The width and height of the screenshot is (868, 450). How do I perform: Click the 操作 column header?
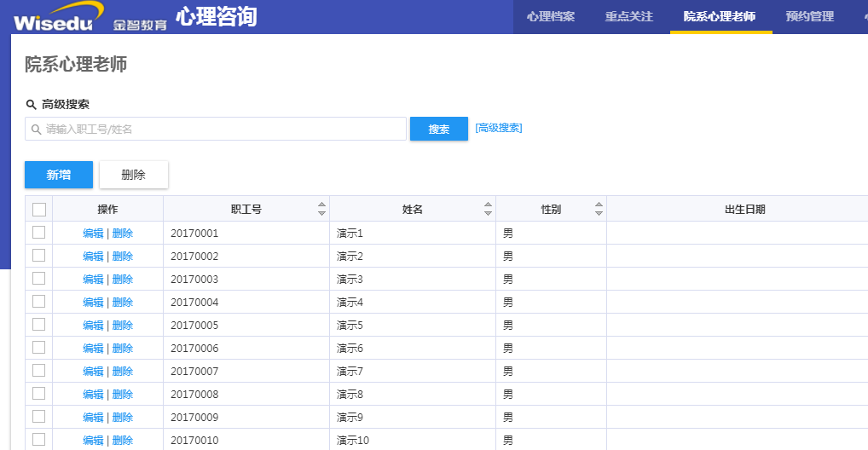[108, 209]
